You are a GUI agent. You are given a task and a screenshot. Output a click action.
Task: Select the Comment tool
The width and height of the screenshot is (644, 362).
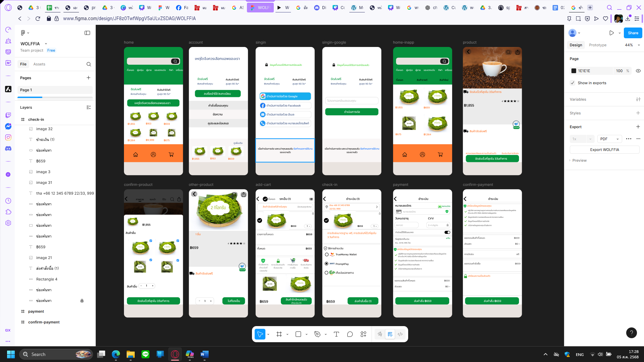pos(350,334)
